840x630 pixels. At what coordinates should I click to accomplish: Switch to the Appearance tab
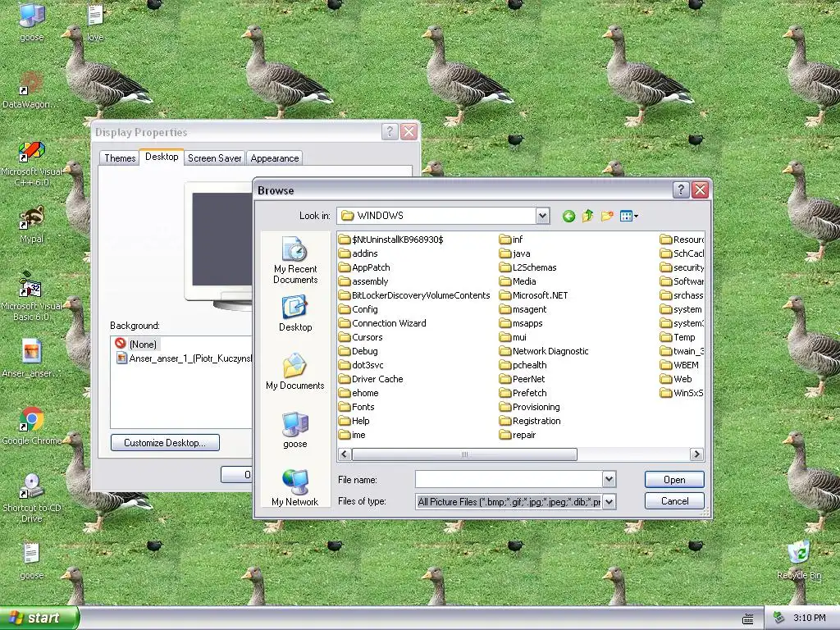pyautogui.click(x=274, y=158)
